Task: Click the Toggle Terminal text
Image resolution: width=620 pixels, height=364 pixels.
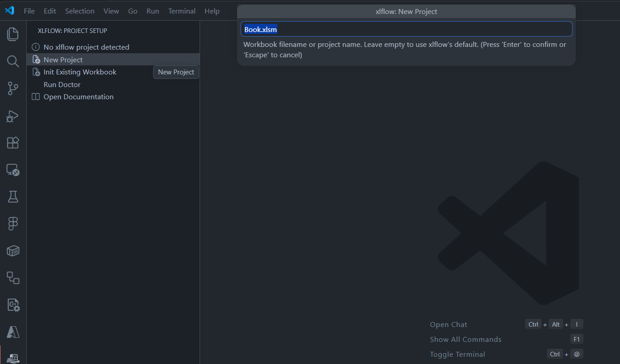Action: point(457,355)
